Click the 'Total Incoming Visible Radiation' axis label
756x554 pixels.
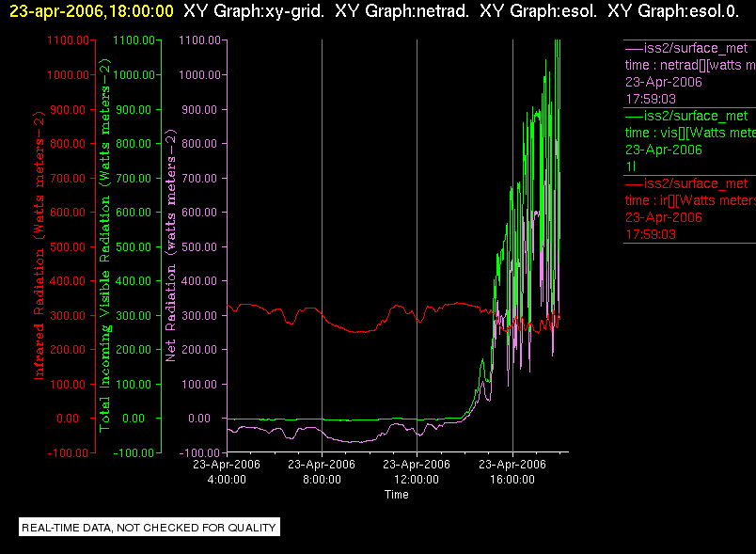tap(104, 245)
